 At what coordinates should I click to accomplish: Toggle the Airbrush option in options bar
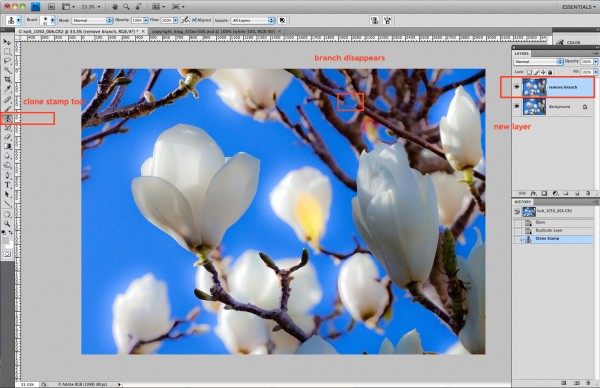tap(185, 20)
